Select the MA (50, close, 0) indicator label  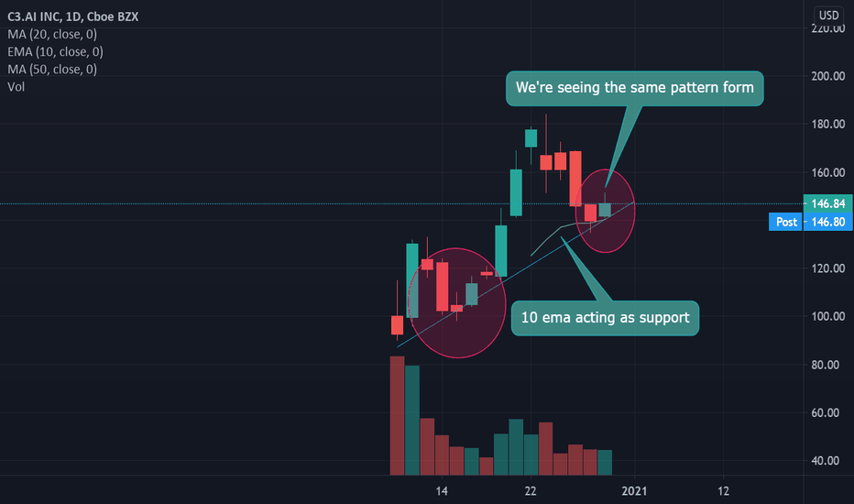pyautogui.click(x=52, y=70)
